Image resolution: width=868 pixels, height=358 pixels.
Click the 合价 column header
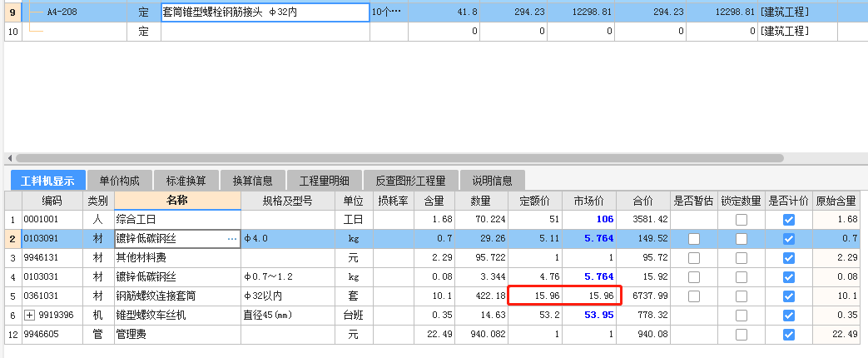(x=643, y=201)
